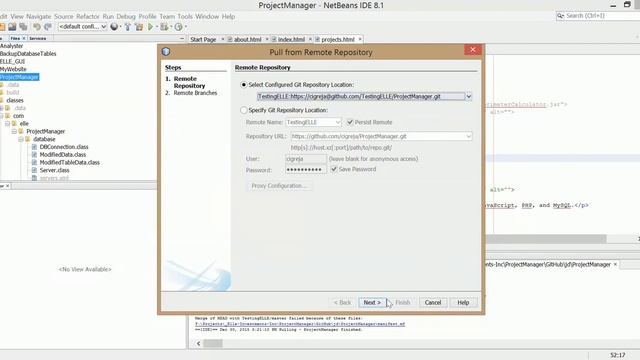The image size is (640, 360).
Task: Click the Next button
Action: (372, 302)
